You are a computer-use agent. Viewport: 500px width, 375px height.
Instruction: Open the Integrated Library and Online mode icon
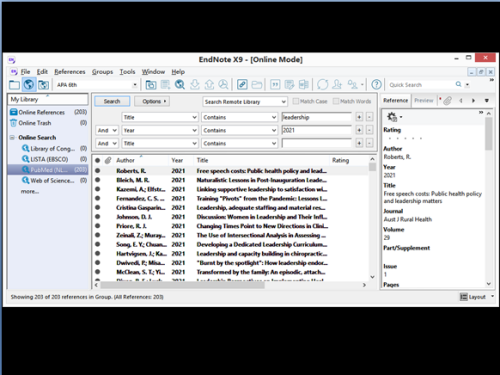(43, 85)
